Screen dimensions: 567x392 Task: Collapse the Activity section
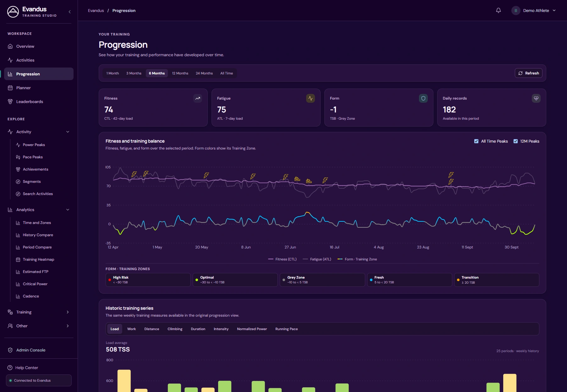tap(68, 132)
